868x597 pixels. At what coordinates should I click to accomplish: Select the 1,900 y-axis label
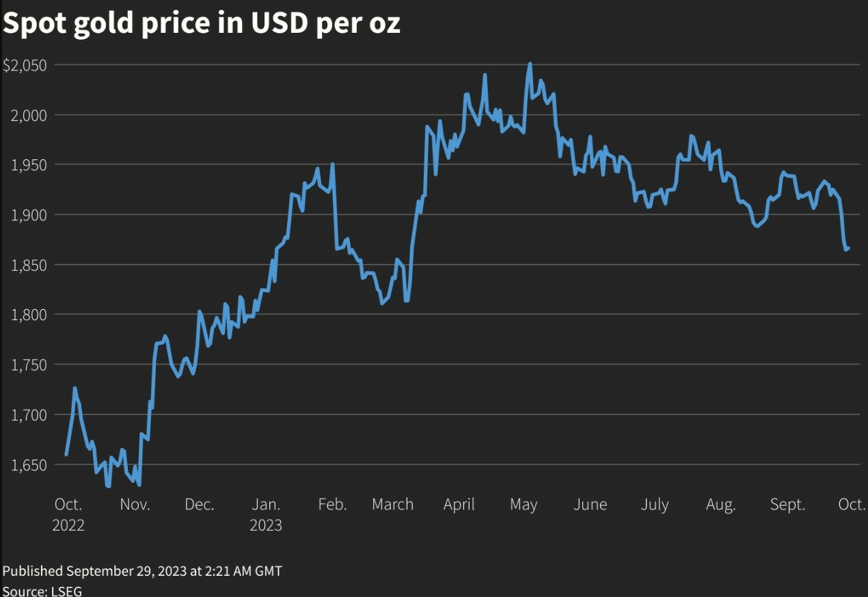tap(28, 215)
